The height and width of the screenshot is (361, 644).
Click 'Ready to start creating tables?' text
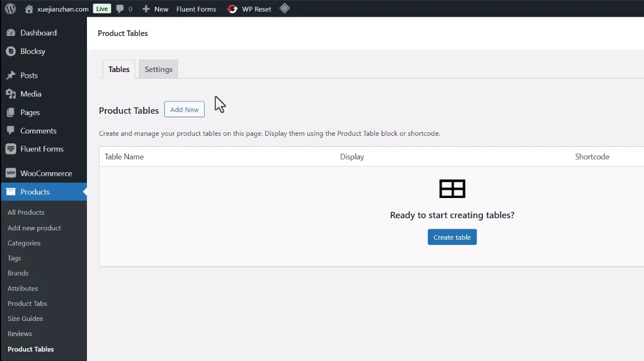pyautogui.click(x=452, y=215)
